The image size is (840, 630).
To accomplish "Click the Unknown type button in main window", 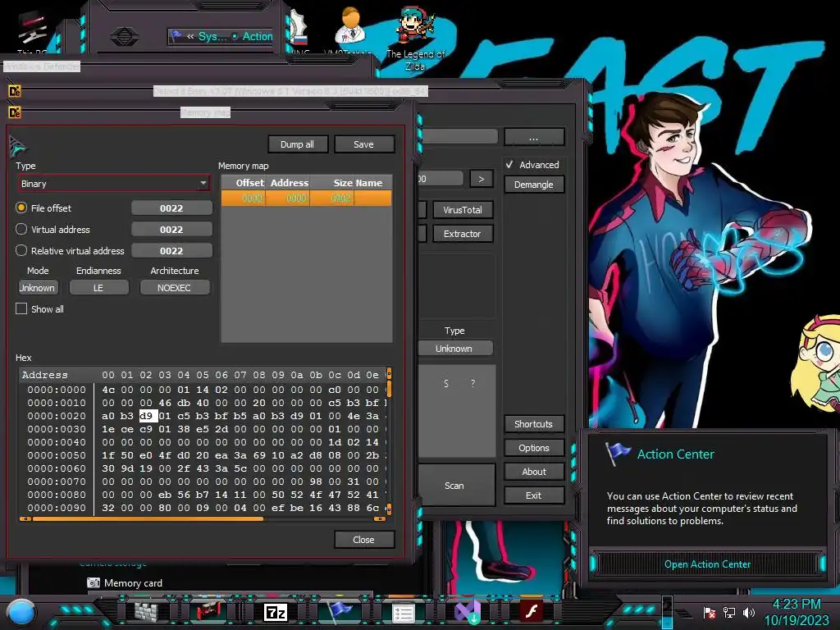I will pos(454,348).
